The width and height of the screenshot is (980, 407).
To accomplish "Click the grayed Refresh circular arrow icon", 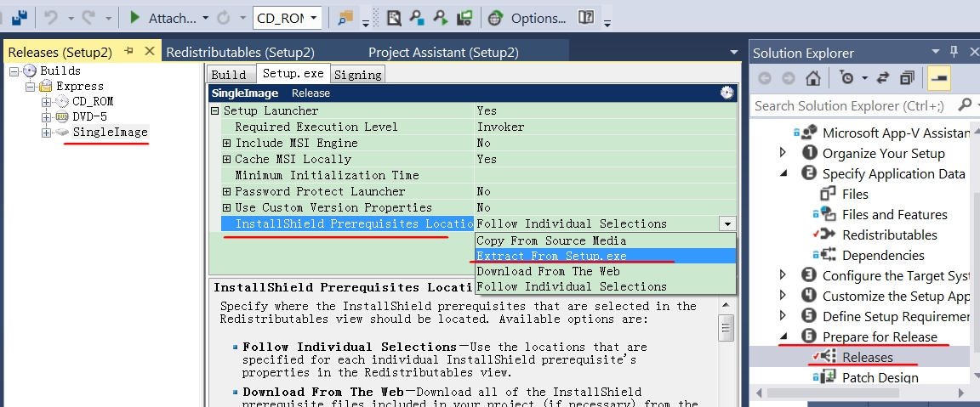I will coord(224,18).
